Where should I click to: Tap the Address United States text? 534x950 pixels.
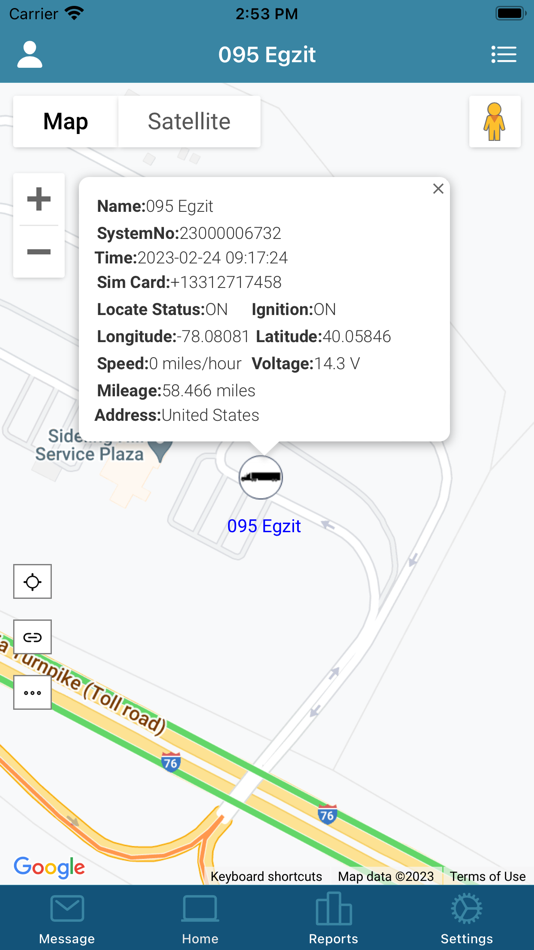click(x=210, y=415)
